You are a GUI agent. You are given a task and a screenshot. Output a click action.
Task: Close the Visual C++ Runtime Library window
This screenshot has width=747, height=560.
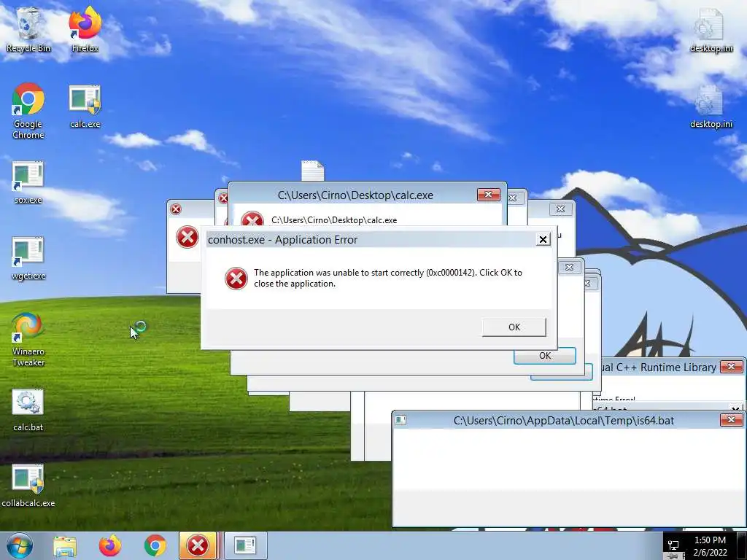(x=731, y=367)
